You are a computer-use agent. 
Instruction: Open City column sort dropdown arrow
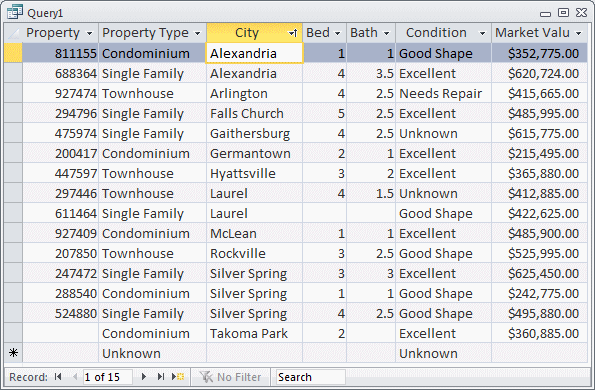(x=293, y=33)
